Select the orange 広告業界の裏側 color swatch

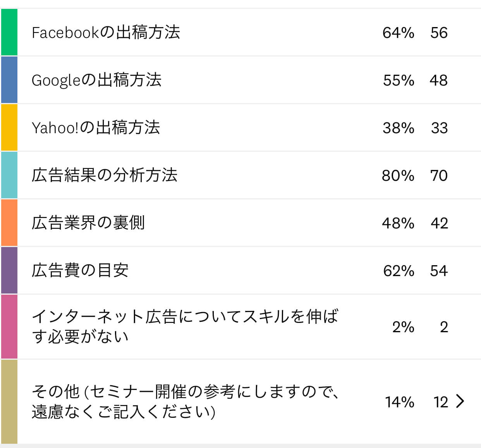coord(9,223)
